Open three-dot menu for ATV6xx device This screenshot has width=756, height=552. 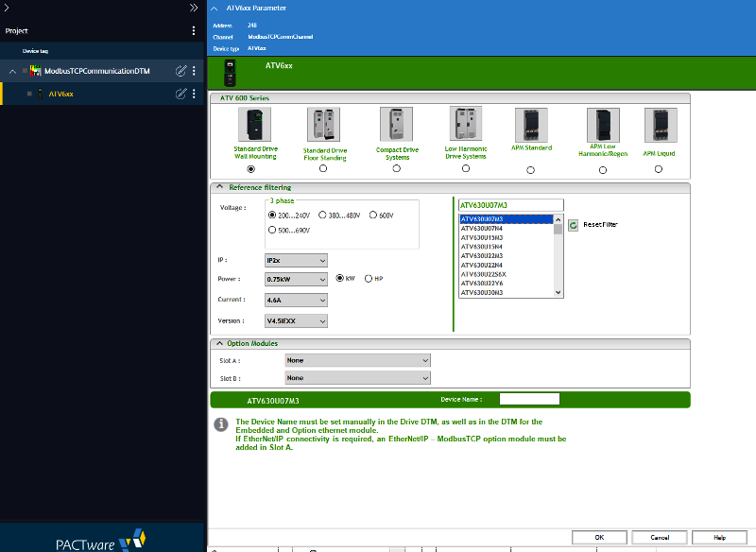pyautogui.click(x=195, y=94)
